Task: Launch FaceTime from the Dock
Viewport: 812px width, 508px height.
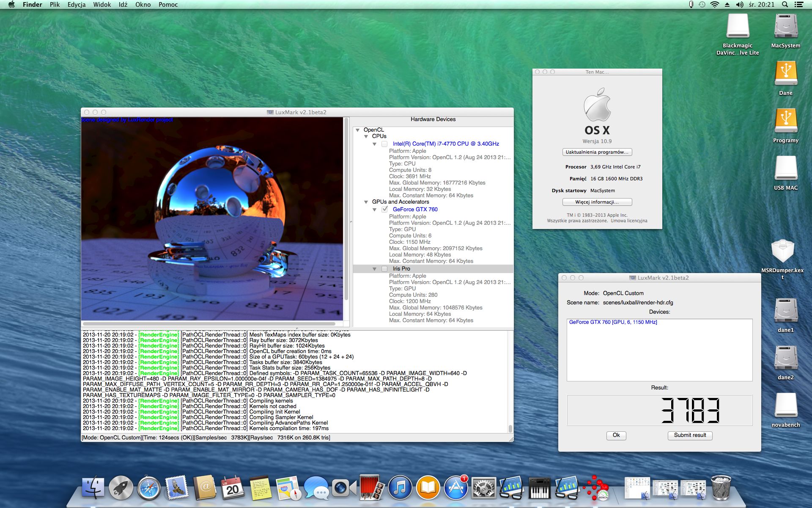Action: tap(344, 488)
